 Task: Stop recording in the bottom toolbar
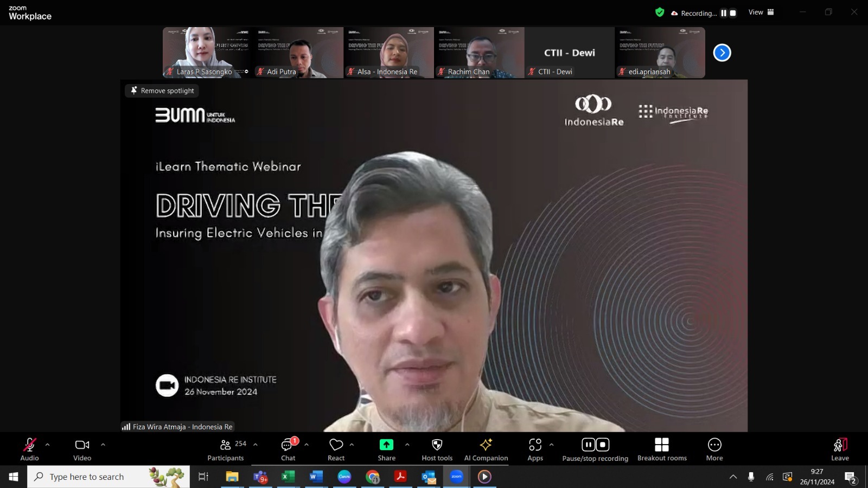click(603, 445)
